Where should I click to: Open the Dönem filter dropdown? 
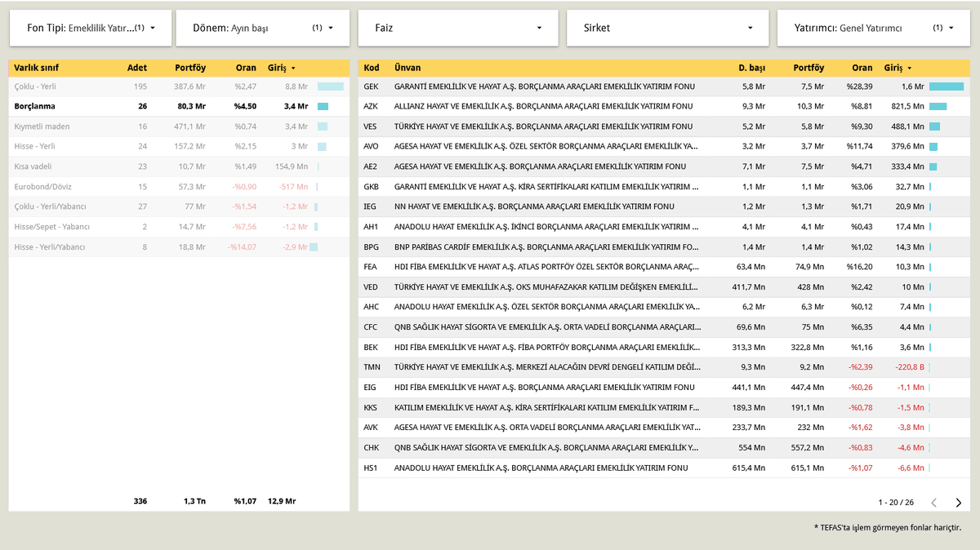click(262, 28)
